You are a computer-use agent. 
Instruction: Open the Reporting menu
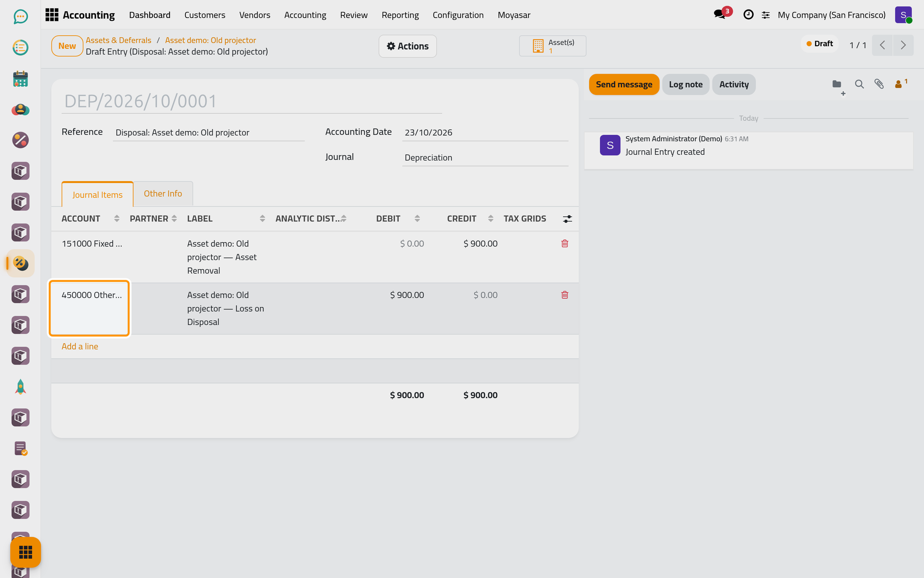(x=400, y=15)
